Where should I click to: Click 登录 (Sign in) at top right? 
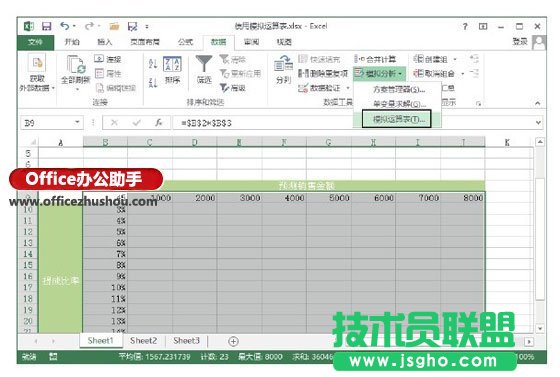520,42
